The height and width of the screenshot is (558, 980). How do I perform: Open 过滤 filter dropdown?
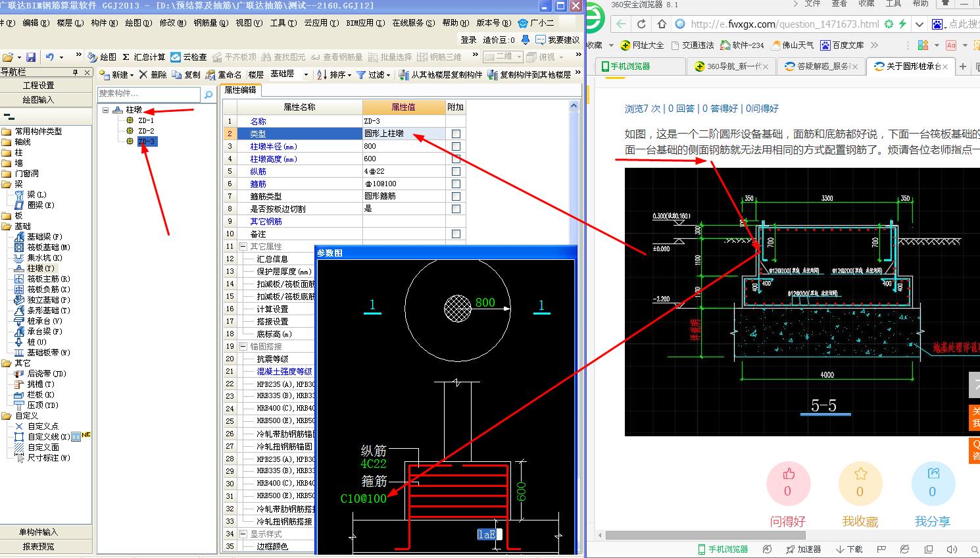[374, 75]
